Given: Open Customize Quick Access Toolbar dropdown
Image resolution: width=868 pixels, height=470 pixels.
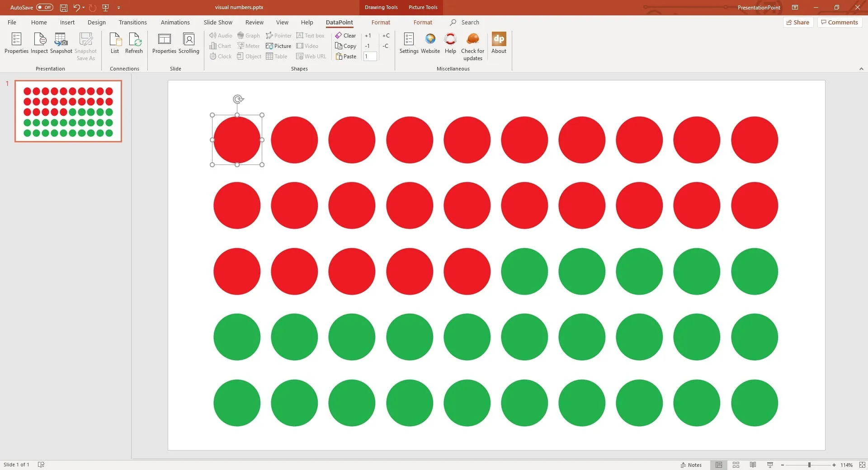Looking at the screenshot, I should coord(119,7).
